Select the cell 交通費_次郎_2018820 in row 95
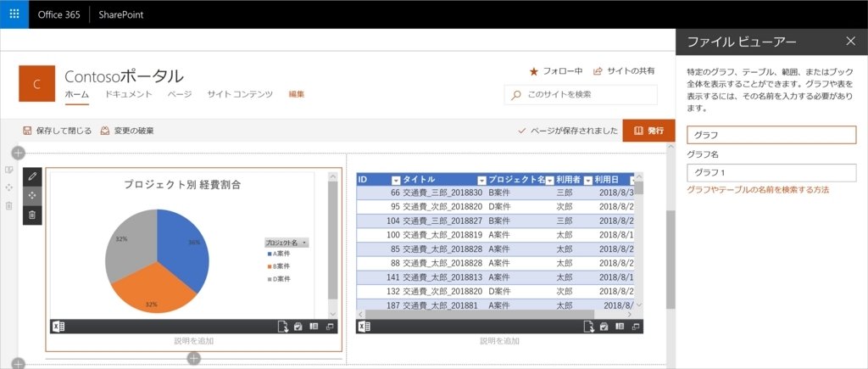The height and width of the screenshot is (369, 868). click(442, 207)
